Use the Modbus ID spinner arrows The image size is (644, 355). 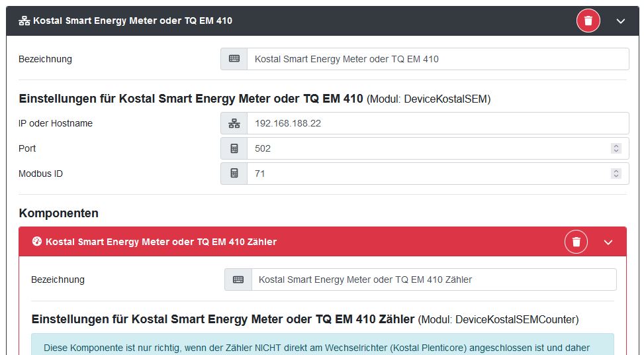pyautogui.click(x=616, y=174)
